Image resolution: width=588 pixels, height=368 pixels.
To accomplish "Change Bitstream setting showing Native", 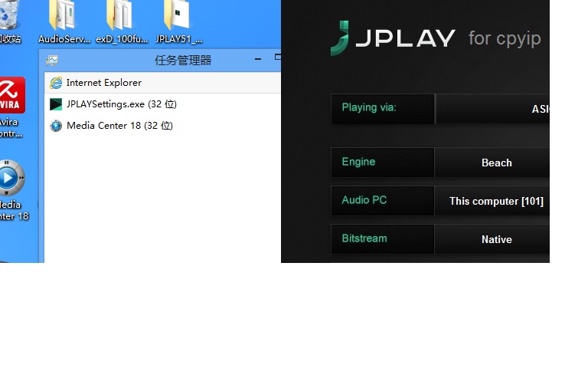I will point(492,239).
